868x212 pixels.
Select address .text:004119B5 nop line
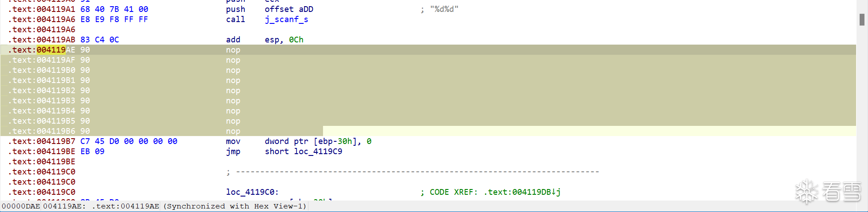pyautogui.click(x=428, y=121)
